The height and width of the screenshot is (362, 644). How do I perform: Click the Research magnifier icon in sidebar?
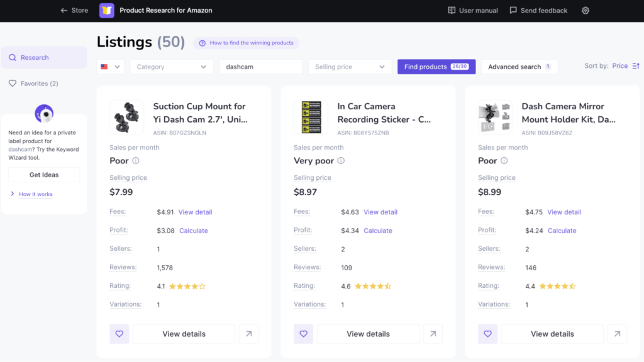point(13,57)
